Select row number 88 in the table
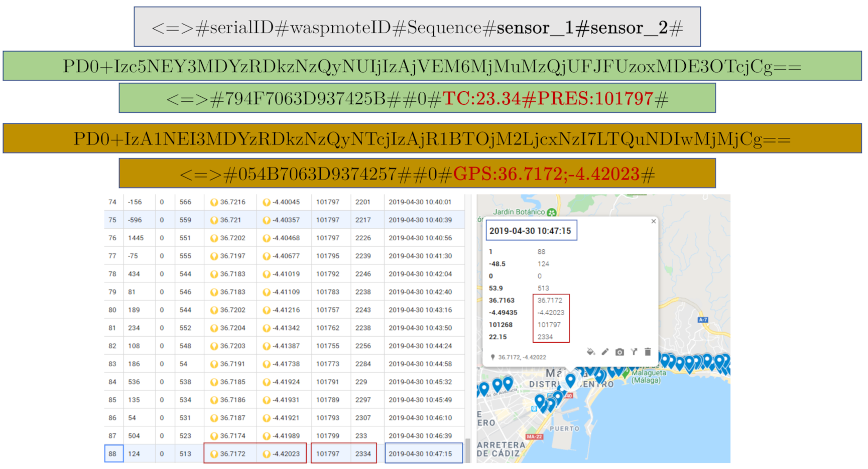 [x=113, y=454]
